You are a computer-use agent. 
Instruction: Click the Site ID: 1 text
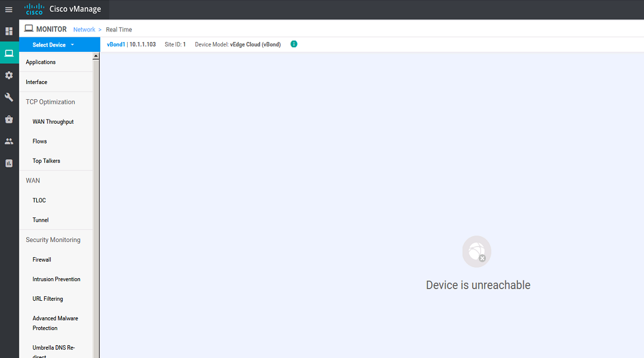(x=175, y=44)
